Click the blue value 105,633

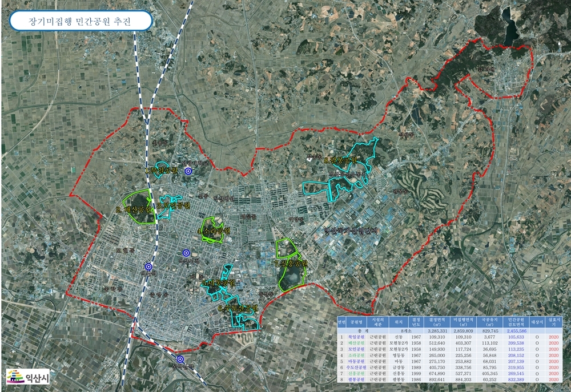[x=516, y=337]
